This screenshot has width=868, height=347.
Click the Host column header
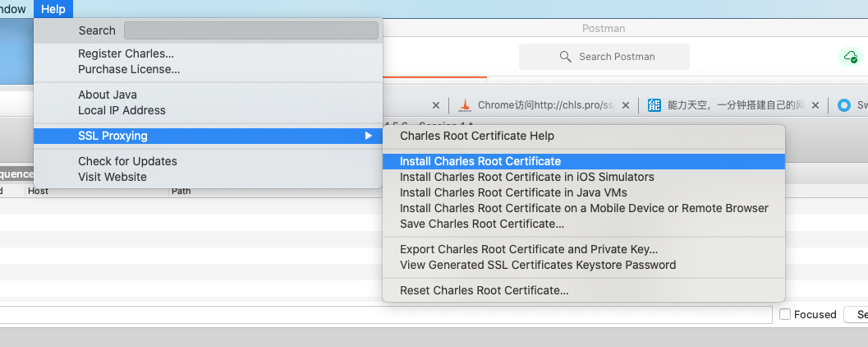39,191
